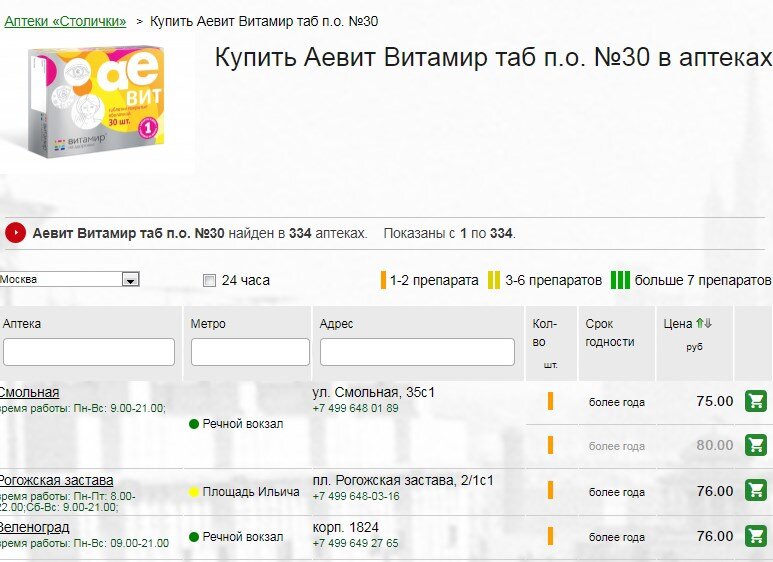Viewport: 773px width, 562px height.
Task: Focus the Аптека filter field
Action: [89, 352]
